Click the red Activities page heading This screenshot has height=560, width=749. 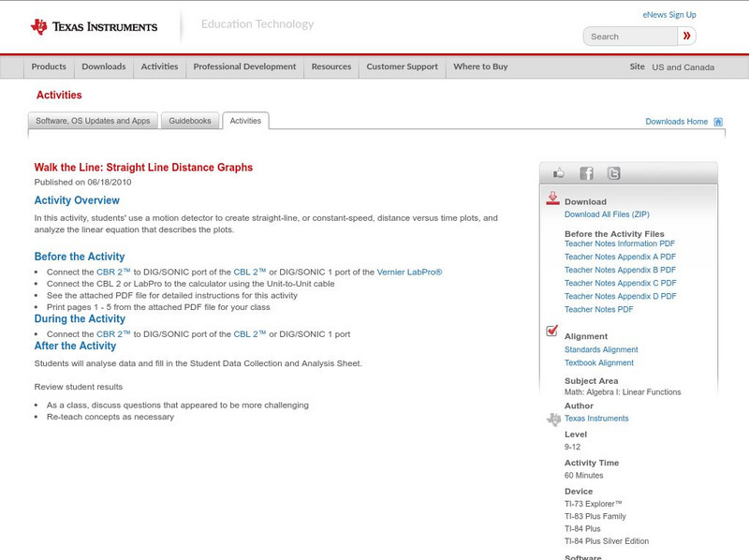(59, 96)
